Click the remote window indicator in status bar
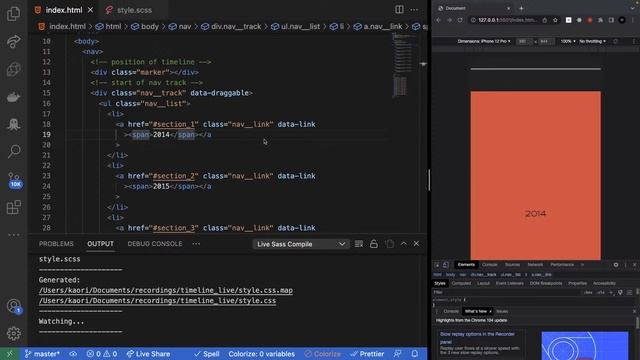The image size is (640, 360). pos(9,354)
